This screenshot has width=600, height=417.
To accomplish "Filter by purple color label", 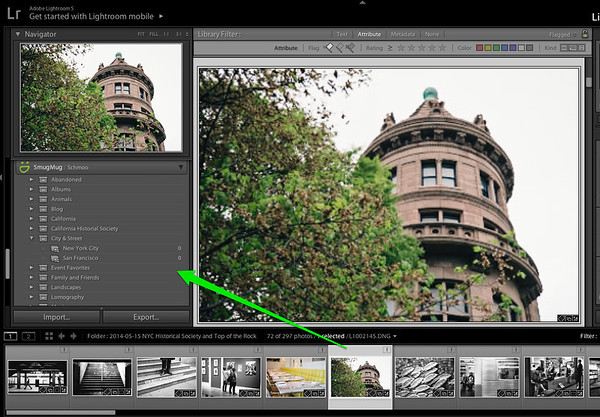I will coord(513,48).
